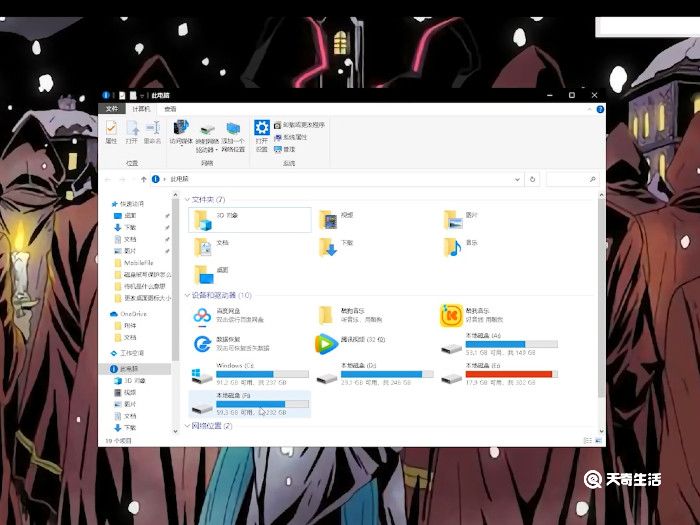The height and width of the screenshot is (525, 700).
Task: Open the address bar history dropdown
Action: tap(516, 179)
